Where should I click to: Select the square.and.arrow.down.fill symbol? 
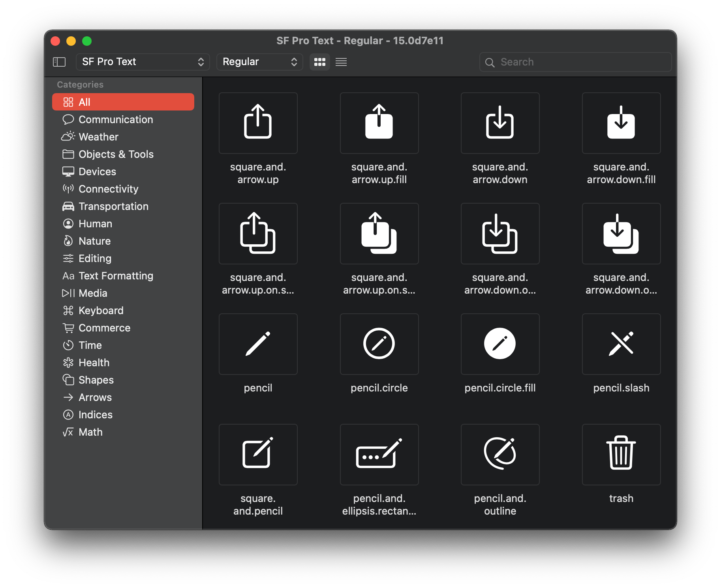click(621, 123)
